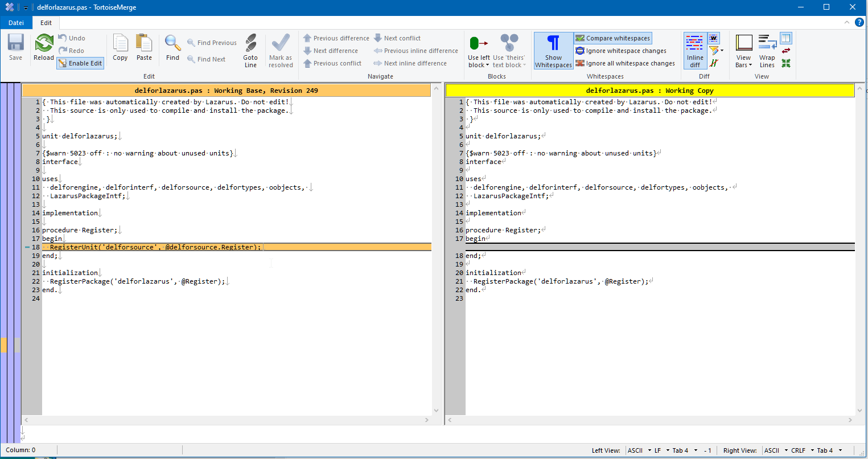Change left view Tab 4 setting

[684, 450]
